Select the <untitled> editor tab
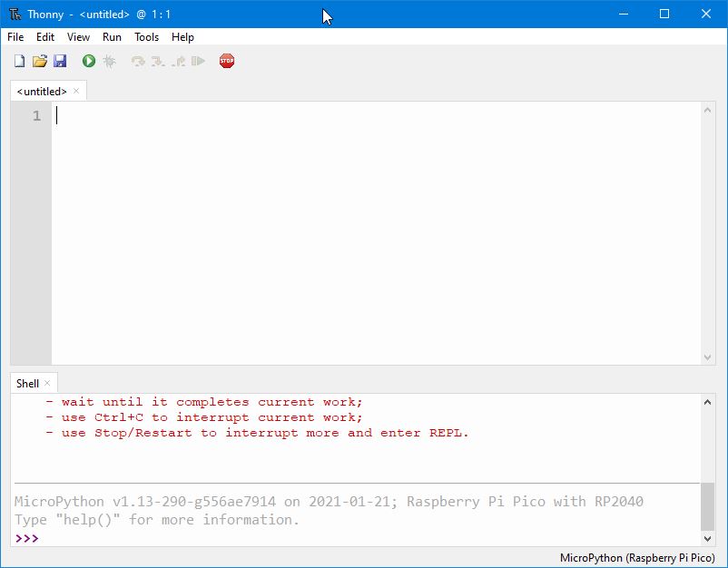Viewport: 728px width, 568px height. [42, 92]
